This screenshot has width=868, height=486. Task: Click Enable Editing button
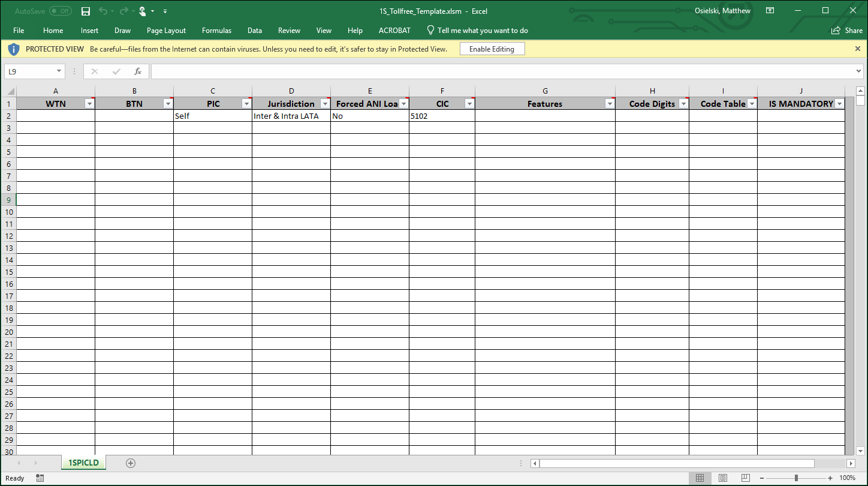(492, 49)
